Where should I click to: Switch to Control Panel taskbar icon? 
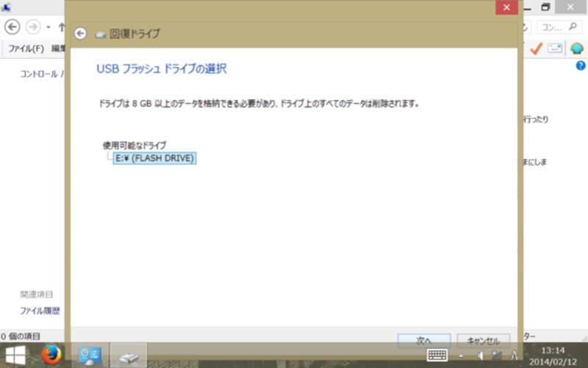(x=90, y=355)
